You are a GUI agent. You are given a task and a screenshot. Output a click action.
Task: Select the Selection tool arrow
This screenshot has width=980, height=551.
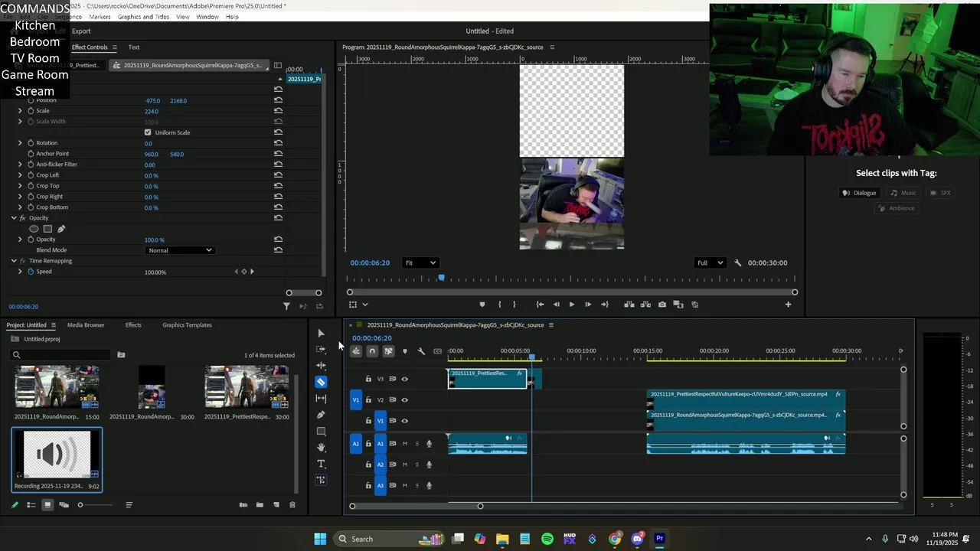click(321, 333)
